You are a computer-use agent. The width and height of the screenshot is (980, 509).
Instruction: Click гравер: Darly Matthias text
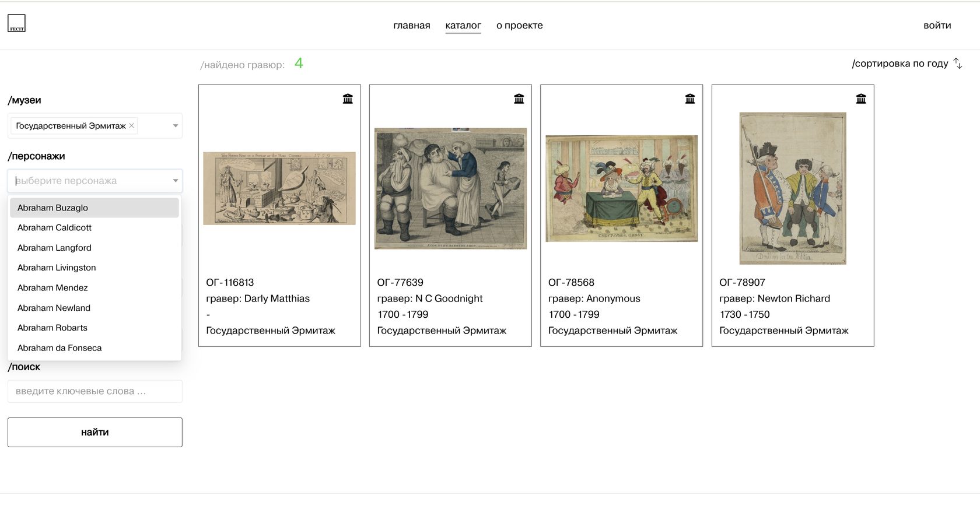(258, 299)
